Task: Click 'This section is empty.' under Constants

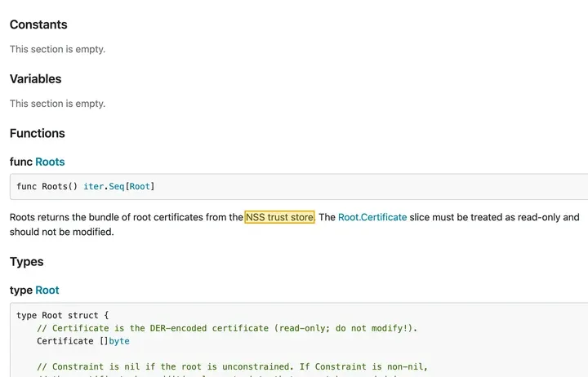Action: (x=57, y=49)
